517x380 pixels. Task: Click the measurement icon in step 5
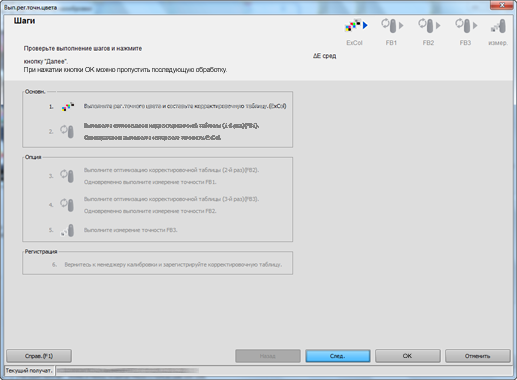[x=67, y=230]
